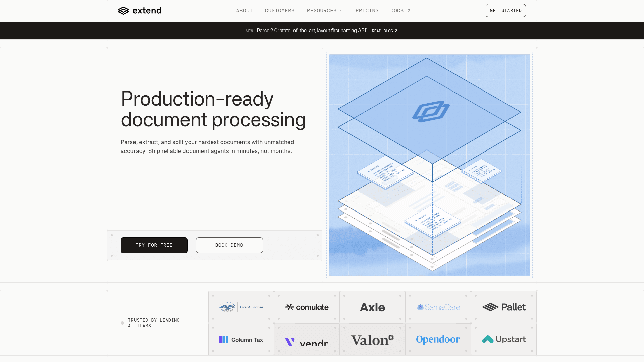644x362 pixels.
Task: Open the Pricing page
Action: [367, 11]
